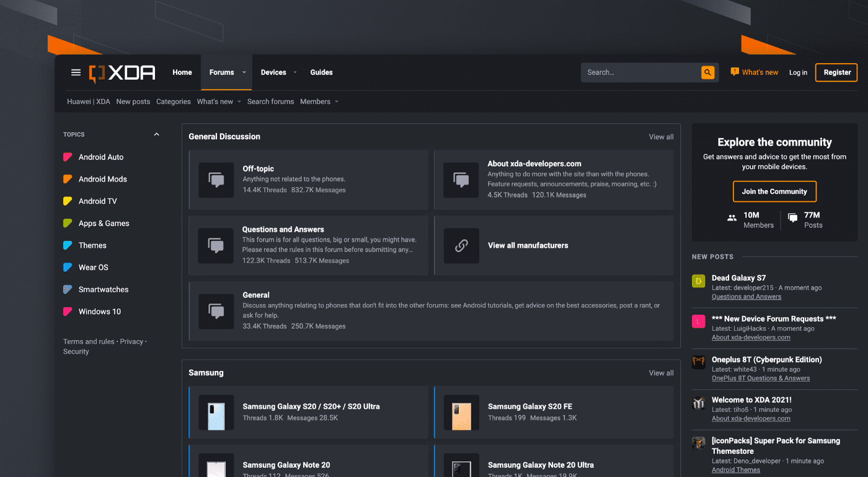
Task: Click the View all manufacturers link icon
Action: point(461,246)
